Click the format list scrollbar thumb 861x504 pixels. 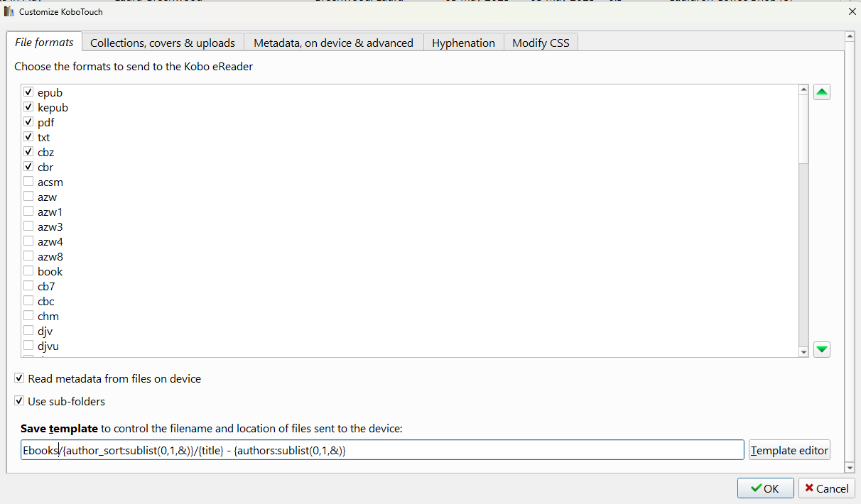tap(803, 129)
